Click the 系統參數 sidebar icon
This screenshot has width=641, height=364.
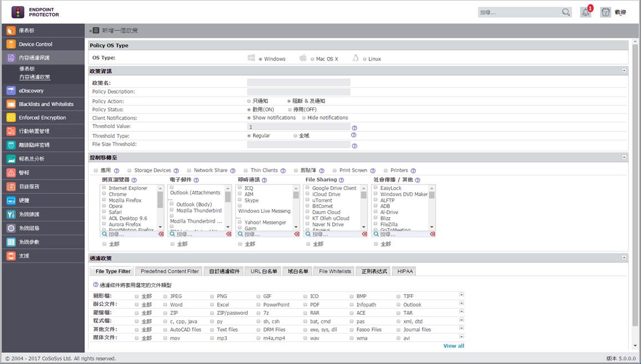(11, 242)
